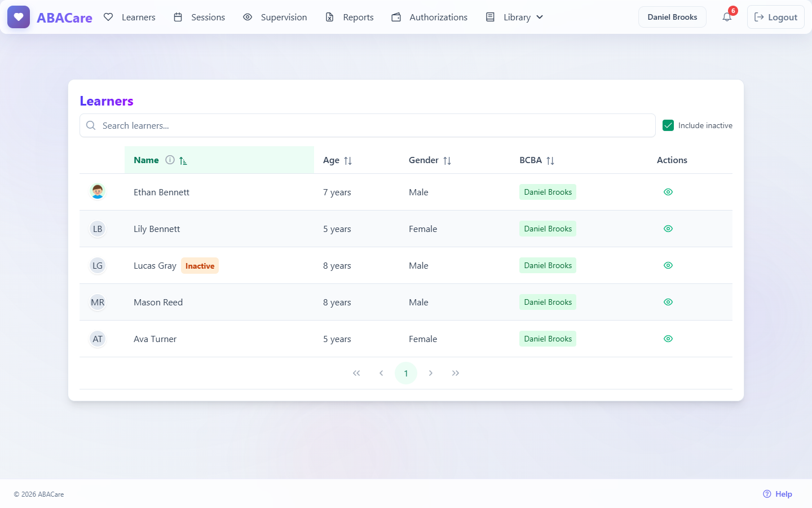Jump to the last page of learners

(x=456, y=373)
